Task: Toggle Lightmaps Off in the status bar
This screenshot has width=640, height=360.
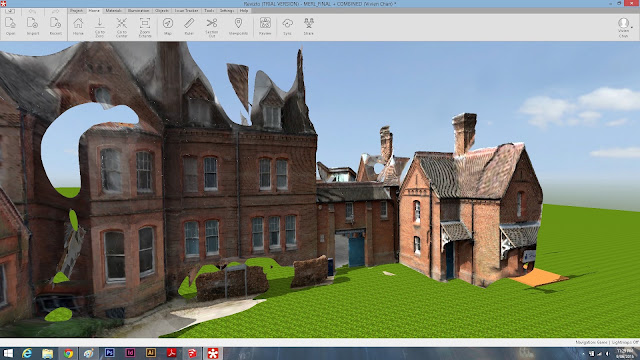Action: 625,342
